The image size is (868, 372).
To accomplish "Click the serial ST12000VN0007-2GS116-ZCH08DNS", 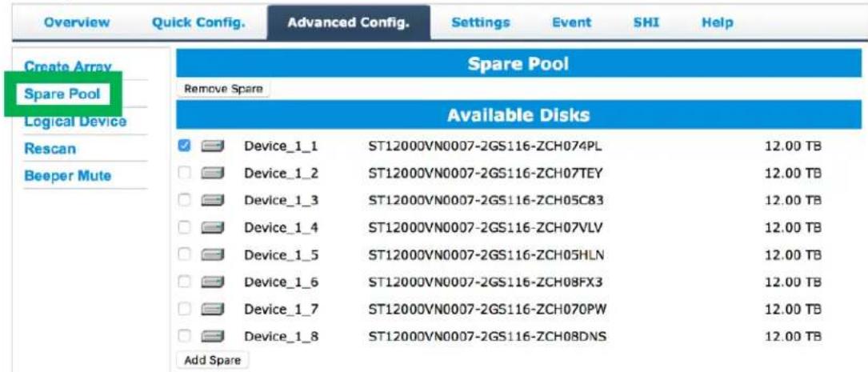I will tap(487, 336).
